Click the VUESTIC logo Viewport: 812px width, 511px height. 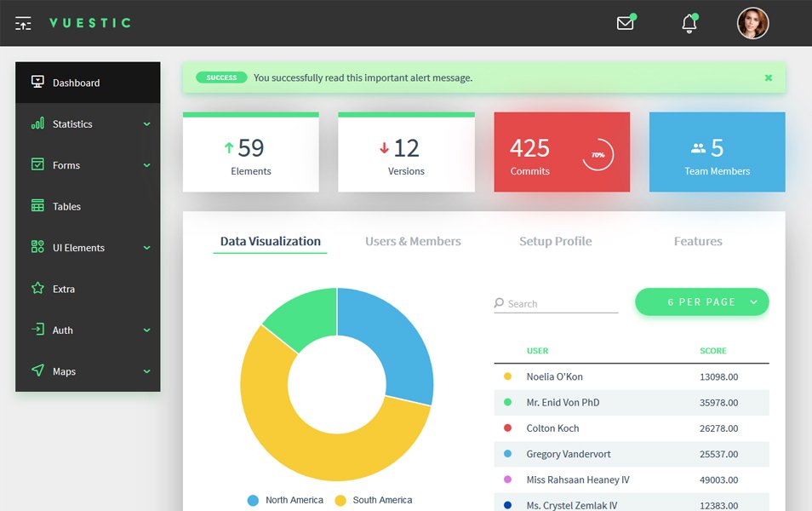[x=90, y=23]
